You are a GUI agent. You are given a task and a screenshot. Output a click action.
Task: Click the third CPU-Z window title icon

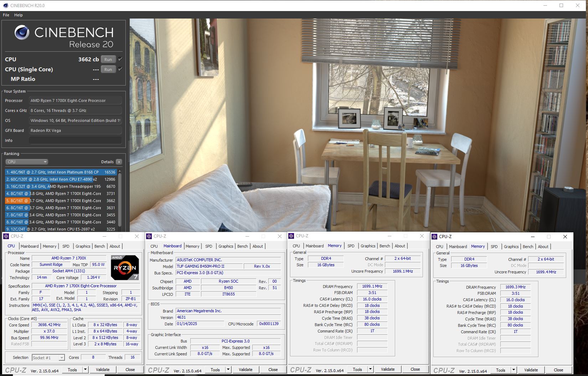(x=292, y=236)
